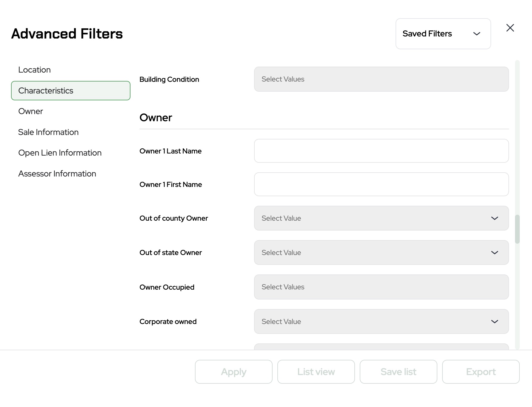Jump to the Owner sidebar section

click(x=31, y=111)
